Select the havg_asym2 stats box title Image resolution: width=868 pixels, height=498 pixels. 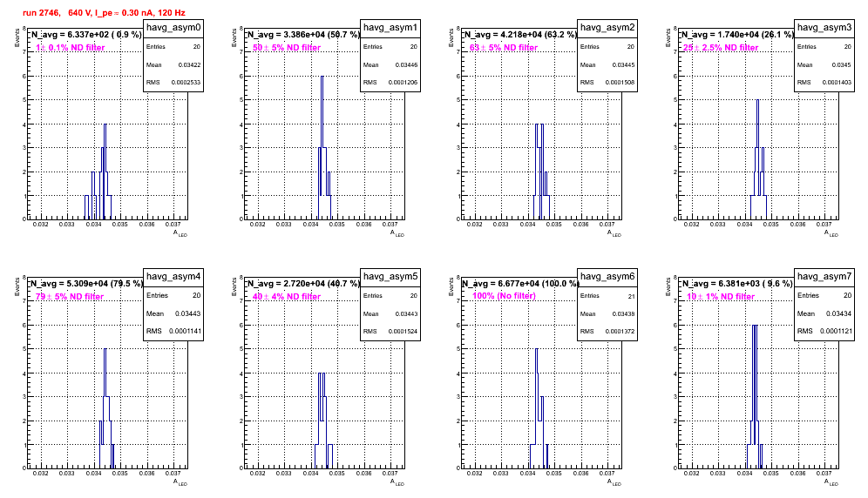(607, 28)
